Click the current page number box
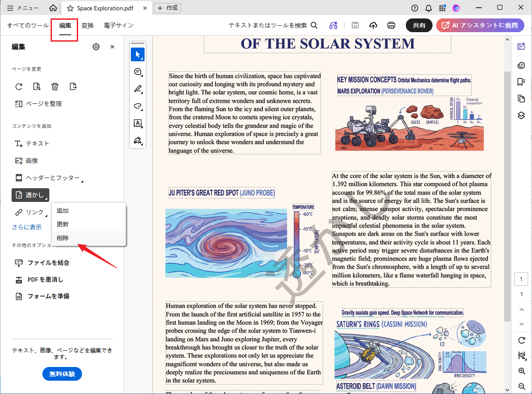 click(x=521, y=280)
